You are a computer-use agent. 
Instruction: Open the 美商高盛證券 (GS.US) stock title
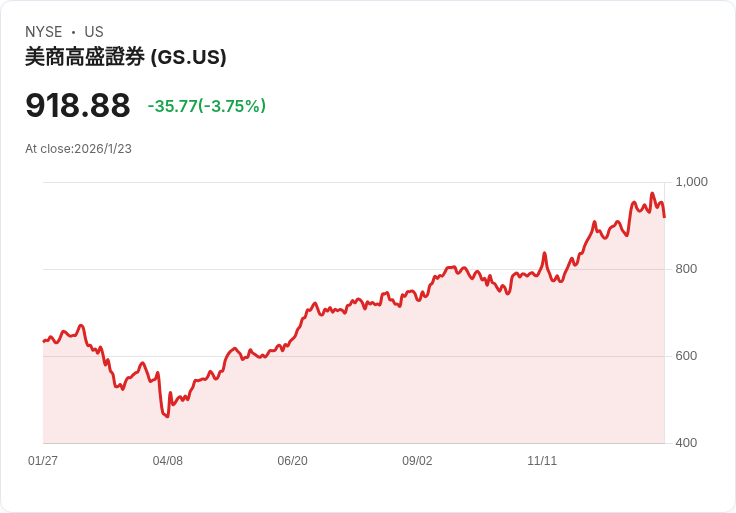(x=126, y=58)
